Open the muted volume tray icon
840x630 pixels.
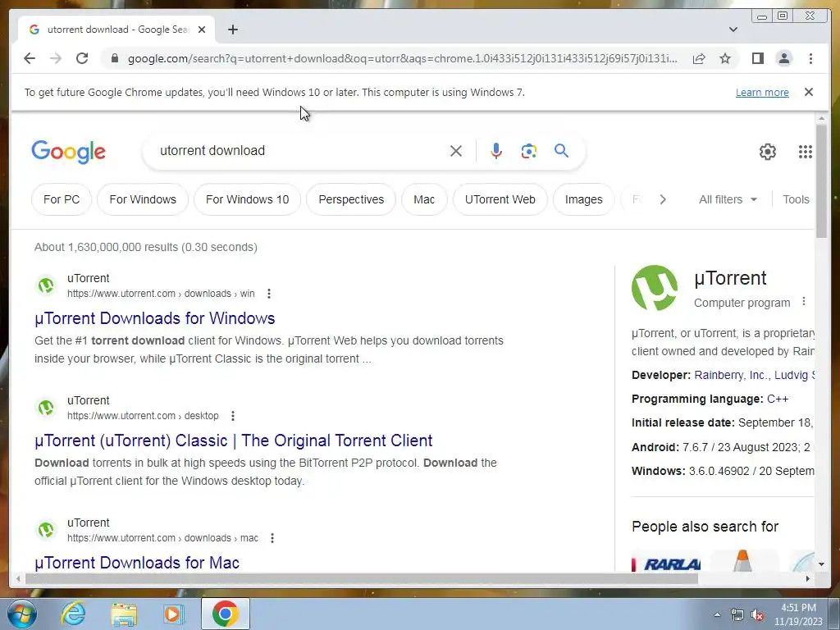pyautogui.click(x=757, y=614)
